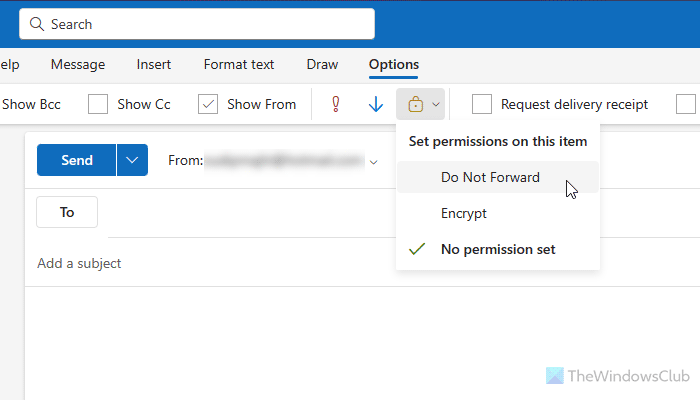This screenshot has height=400, width=700.
Task: Choose Do Not Forward permission
Action: click(x=490, y=178)
